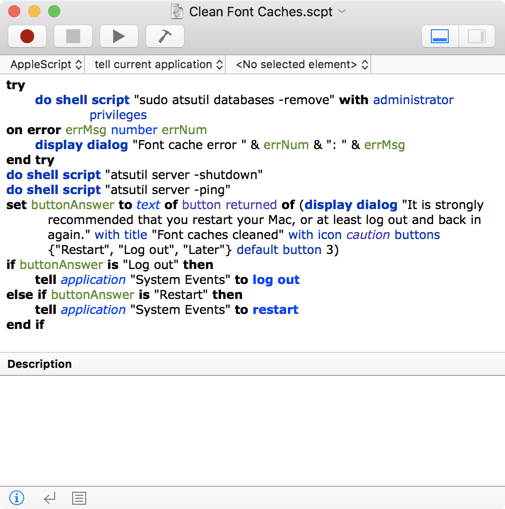Show the log pane list icon

79,498
